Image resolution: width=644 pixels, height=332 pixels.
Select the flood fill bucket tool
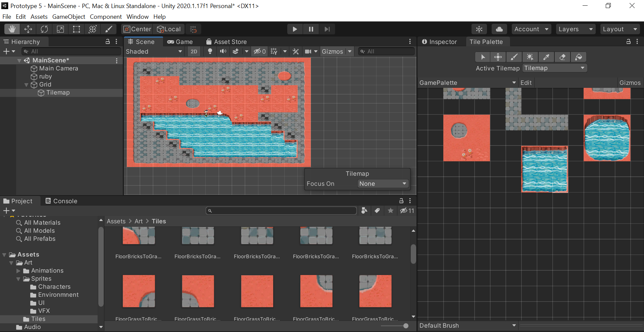pyautogui.click(x=579, y=57)
